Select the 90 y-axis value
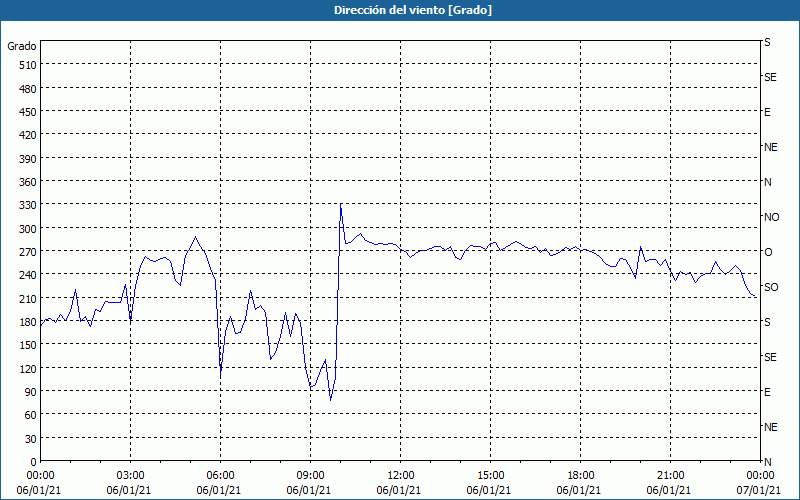The image size is (800, 500). click(x=31, y=392)
